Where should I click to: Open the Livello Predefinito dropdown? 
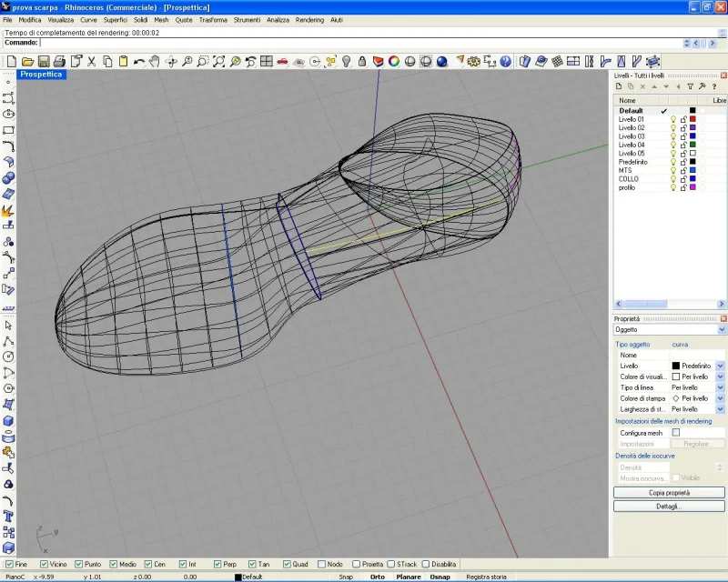720,366
